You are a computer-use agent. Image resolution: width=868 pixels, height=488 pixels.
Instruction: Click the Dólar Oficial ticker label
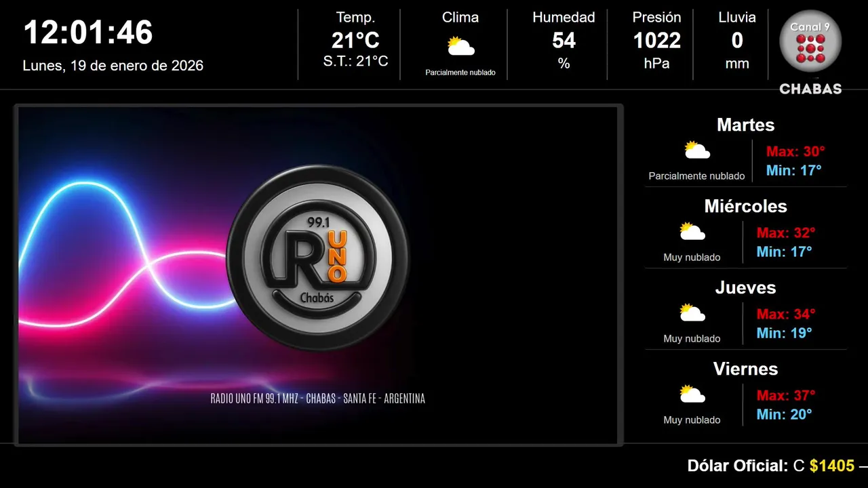click(x=738, y=466)
